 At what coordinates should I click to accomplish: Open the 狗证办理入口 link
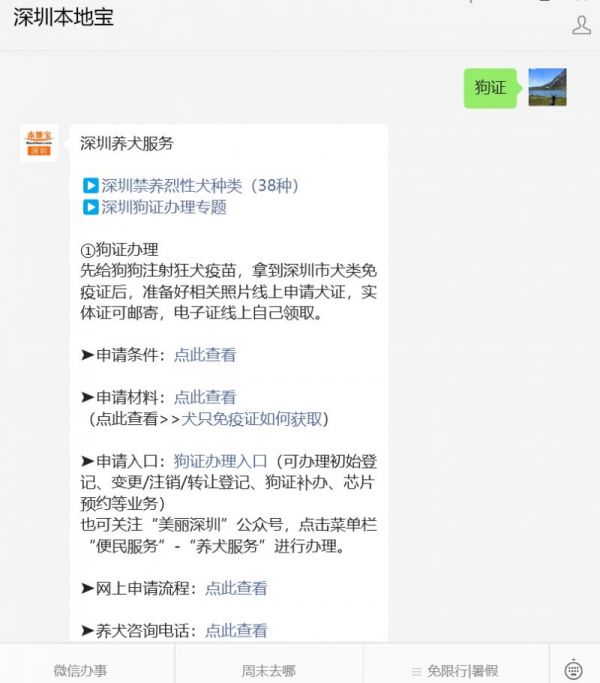[x=220, y=461]
